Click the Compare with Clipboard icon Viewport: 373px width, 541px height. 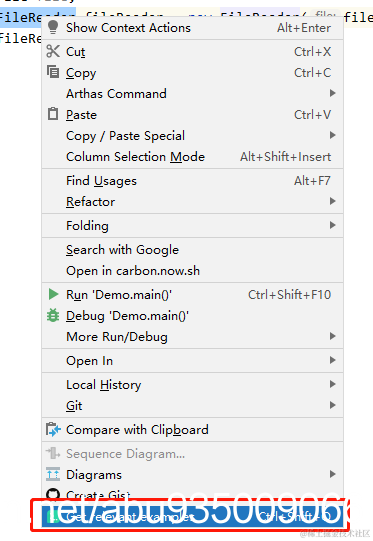[53, 430]
